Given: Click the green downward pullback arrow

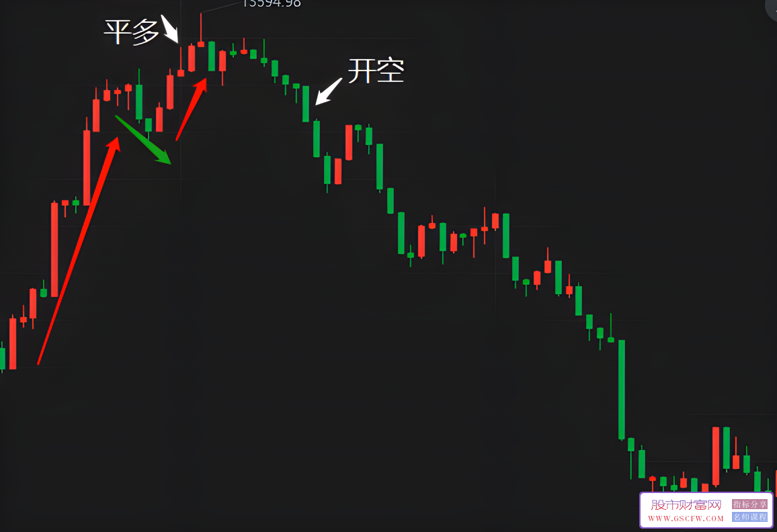Looking at the screenshot, I should tap(143, 140).
